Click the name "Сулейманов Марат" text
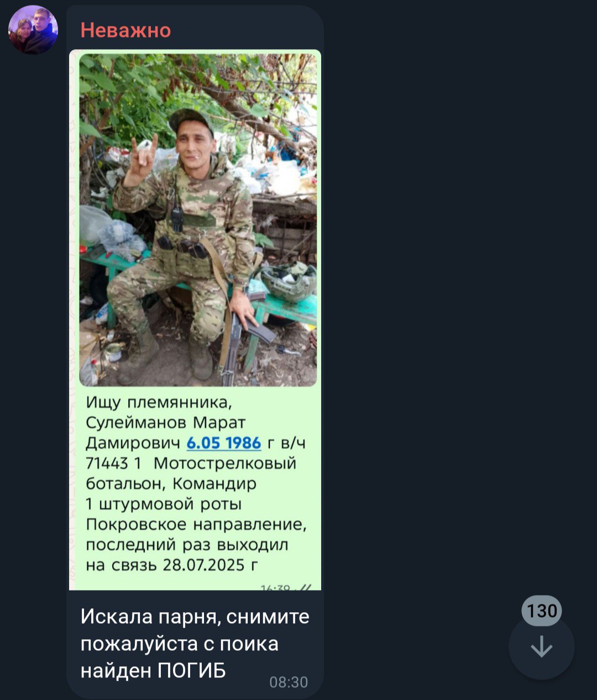Viewport: 597px width, 700px height. tap(166, 423)
